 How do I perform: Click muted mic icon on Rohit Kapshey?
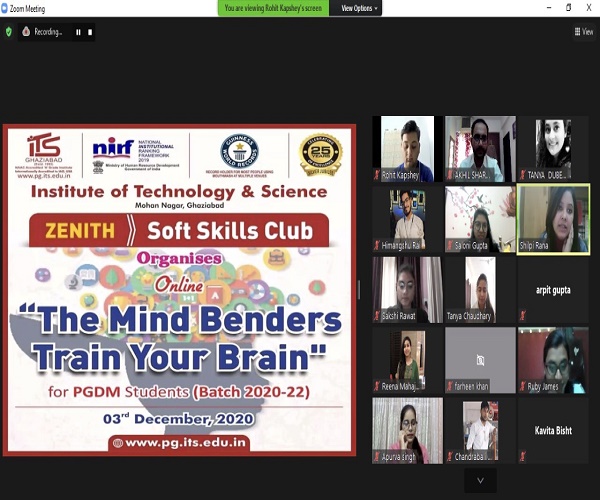[x=377, y=175]
